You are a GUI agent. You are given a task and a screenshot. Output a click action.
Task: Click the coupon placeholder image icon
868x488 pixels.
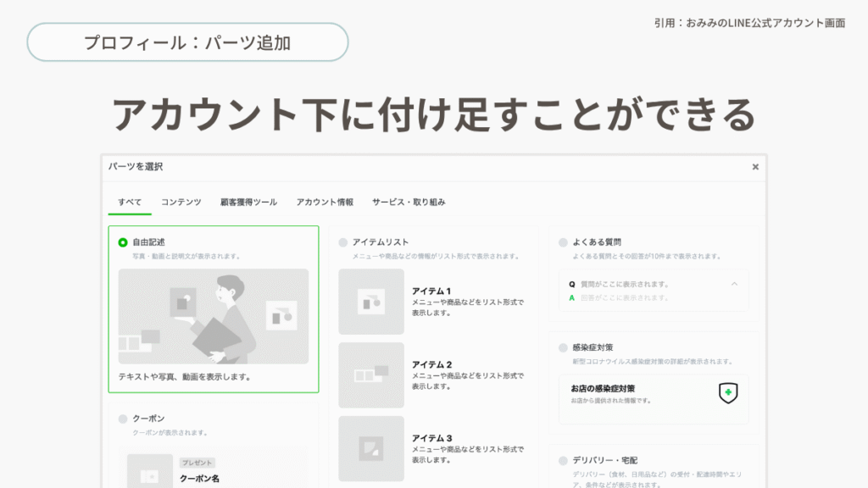[150, 472]
